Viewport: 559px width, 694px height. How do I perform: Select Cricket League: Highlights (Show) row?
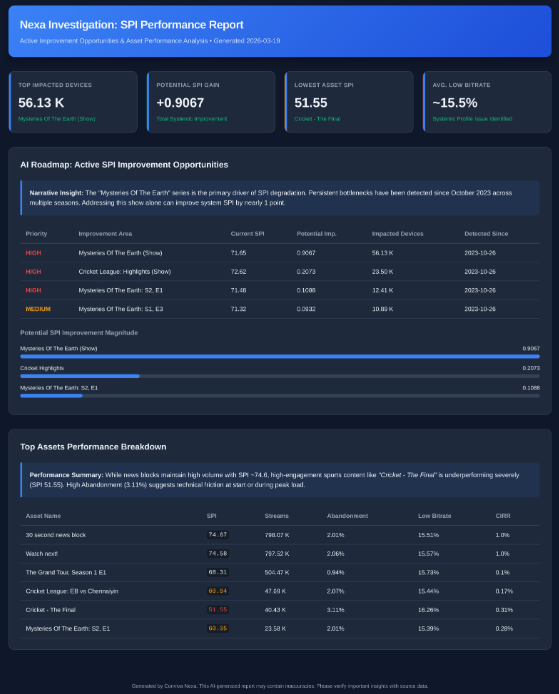tap(280, 271)
